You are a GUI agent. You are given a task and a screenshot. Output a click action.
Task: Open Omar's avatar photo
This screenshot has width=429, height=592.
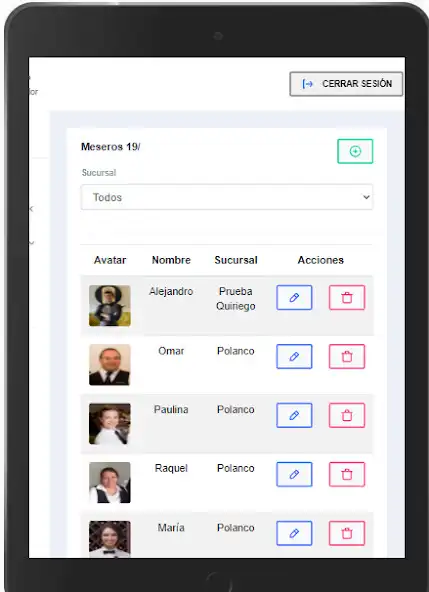point(110,365)
